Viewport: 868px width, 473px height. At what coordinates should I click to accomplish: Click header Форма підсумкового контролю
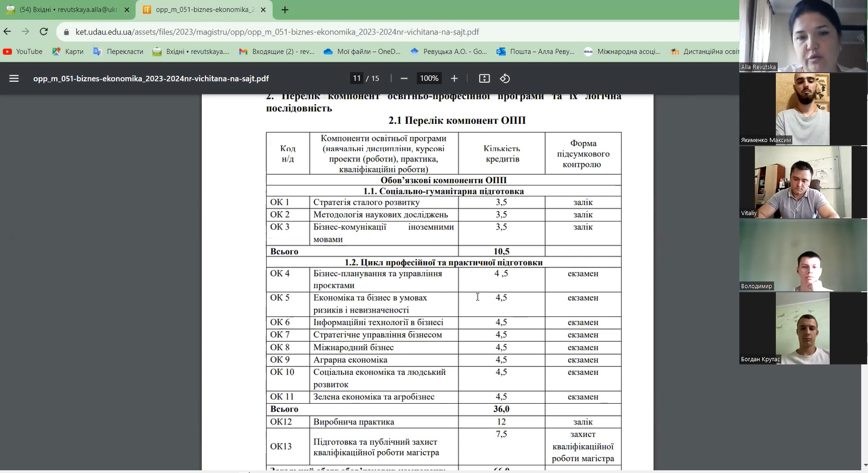583,153
